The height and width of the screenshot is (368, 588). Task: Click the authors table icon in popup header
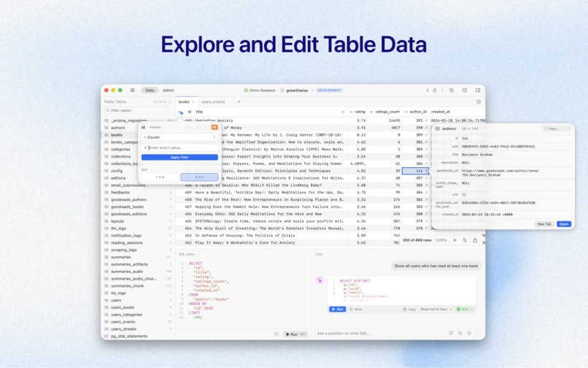click(x=438, y=129)
